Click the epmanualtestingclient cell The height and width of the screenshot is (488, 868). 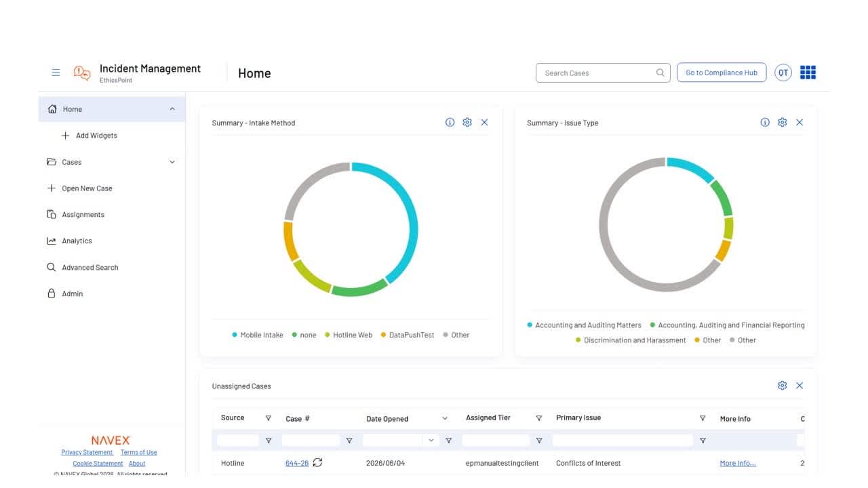click(502, 463)
